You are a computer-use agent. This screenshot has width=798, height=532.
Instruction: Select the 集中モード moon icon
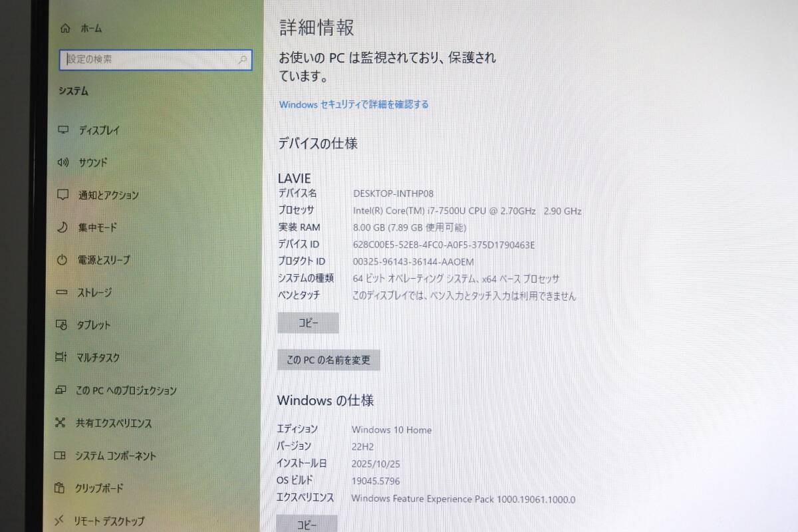coord(63,227)
